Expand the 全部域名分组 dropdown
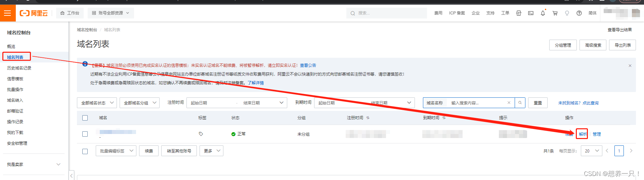 pyautogui.click(x=139, y=103)
